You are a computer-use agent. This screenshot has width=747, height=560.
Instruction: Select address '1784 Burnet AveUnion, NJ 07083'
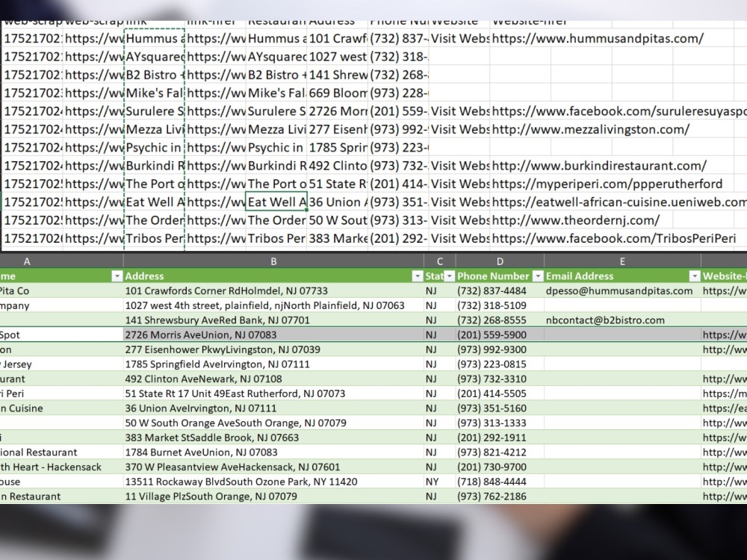(x=273, y=452)
